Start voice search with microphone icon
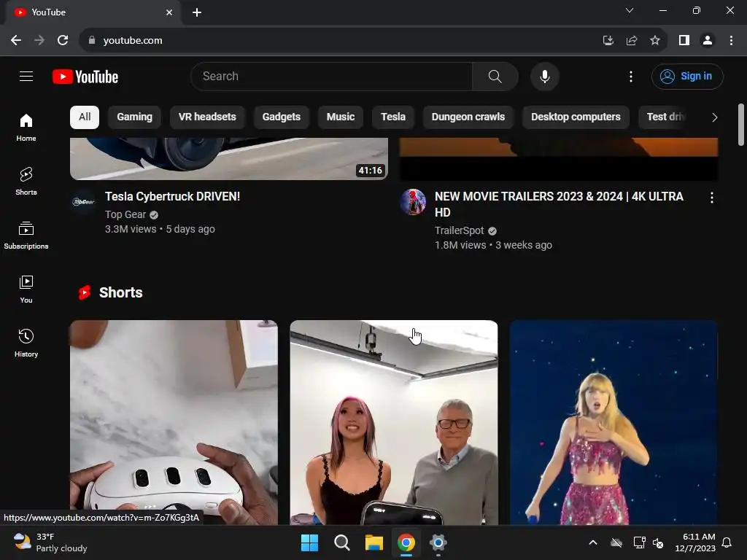Image resolution: width=747 pixels, height=560 pixels. [x=544, y=76]
